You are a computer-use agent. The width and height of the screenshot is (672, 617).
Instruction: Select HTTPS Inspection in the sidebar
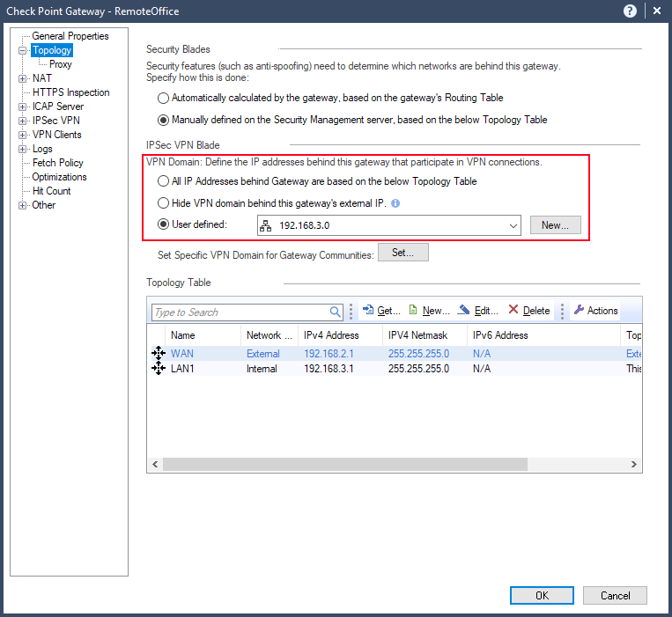coord(70,92)
